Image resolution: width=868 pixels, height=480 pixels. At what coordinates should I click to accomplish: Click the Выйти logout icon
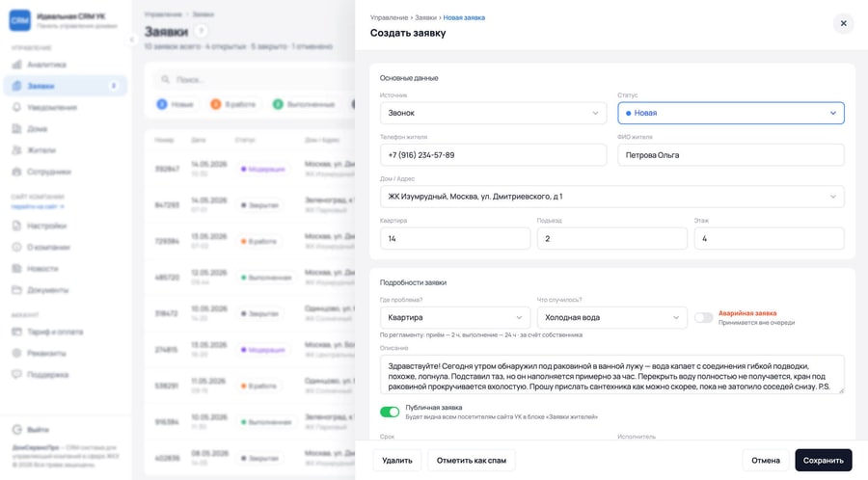pos(17,430)
